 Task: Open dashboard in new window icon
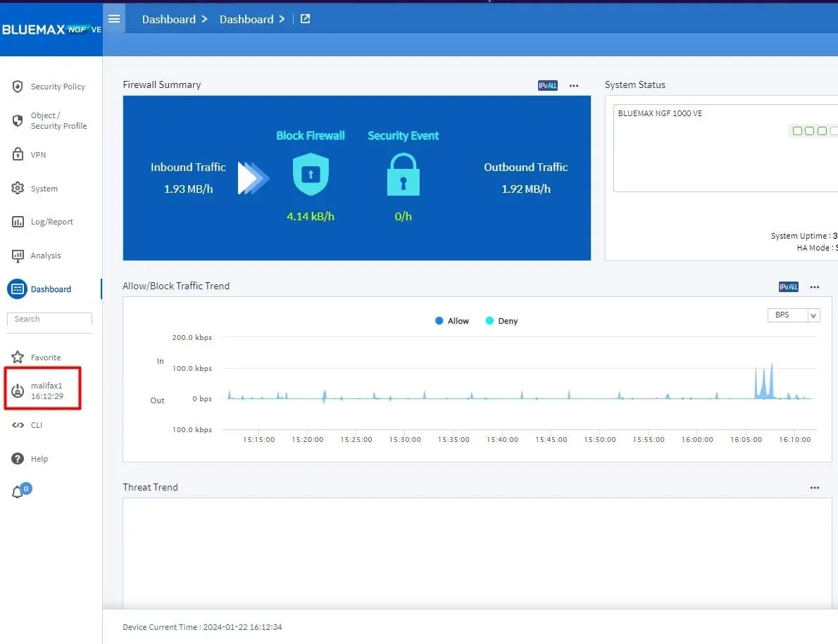pos(305,19)
